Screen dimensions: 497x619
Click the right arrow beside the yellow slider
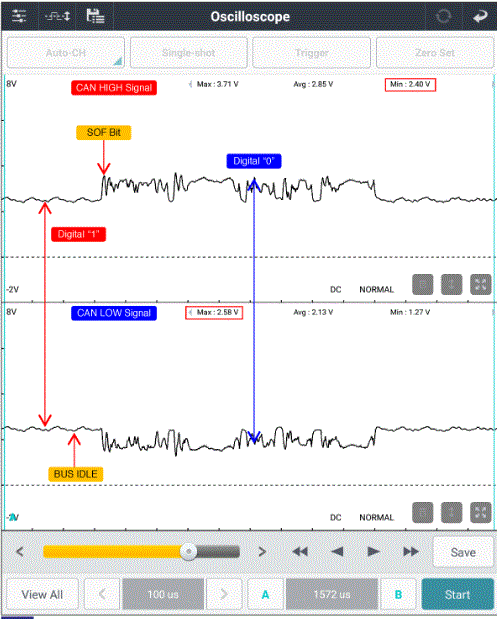pos(262,551)
